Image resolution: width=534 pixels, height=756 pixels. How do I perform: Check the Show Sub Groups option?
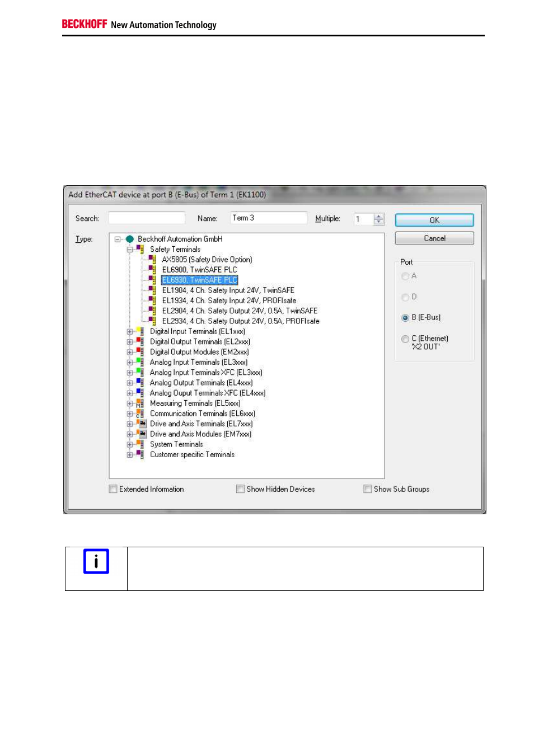pyautogui.click(x=368, y=489)
